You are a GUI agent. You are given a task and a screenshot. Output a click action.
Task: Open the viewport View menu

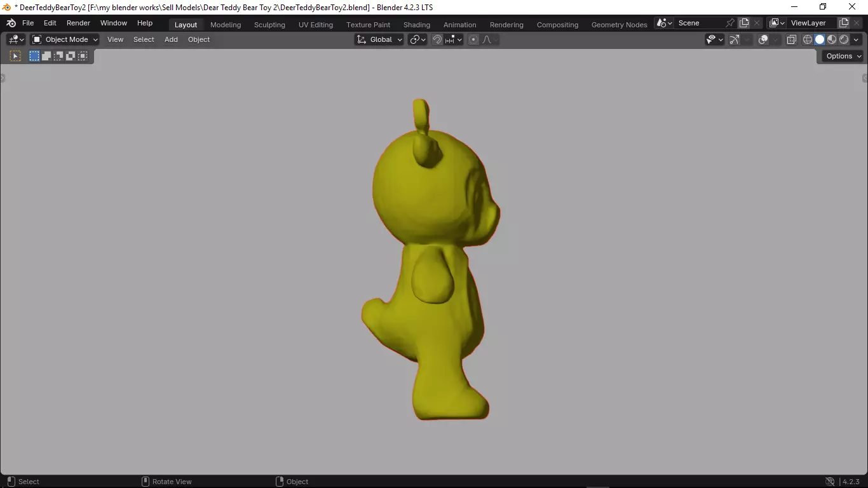click(115, 39)
